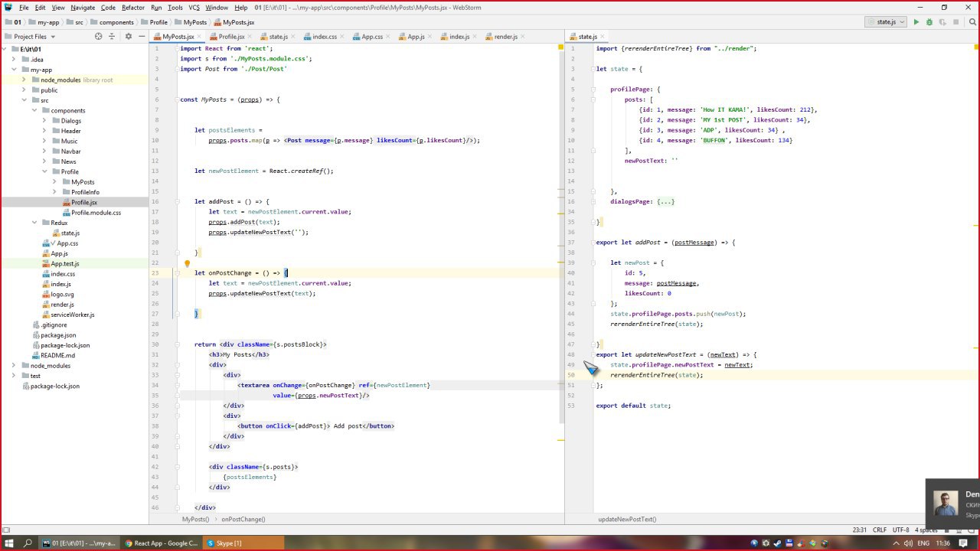Close the MyPosts.jsx tab
Screen dimensions: 980x551
(x=200, y=37)
